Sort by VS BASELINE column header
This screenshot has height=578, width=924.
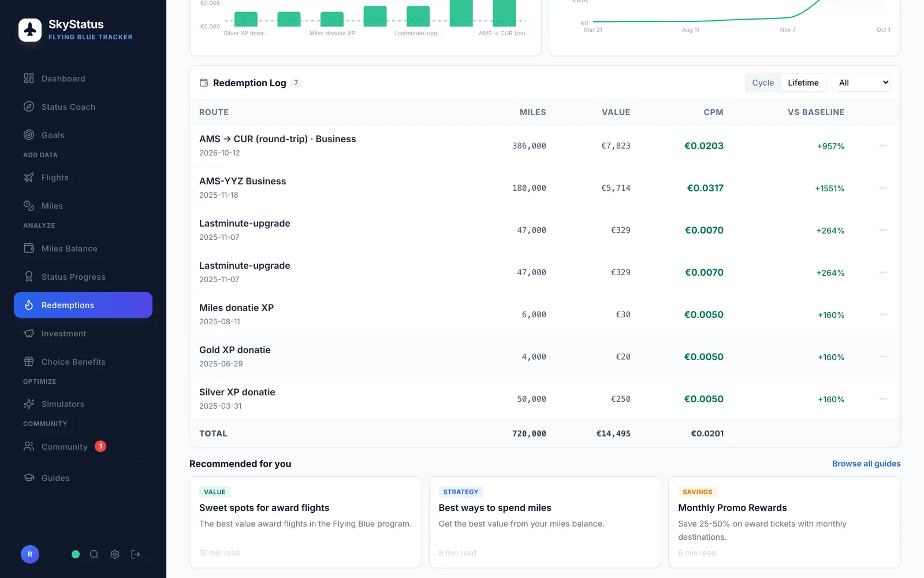tap(816, 112)
